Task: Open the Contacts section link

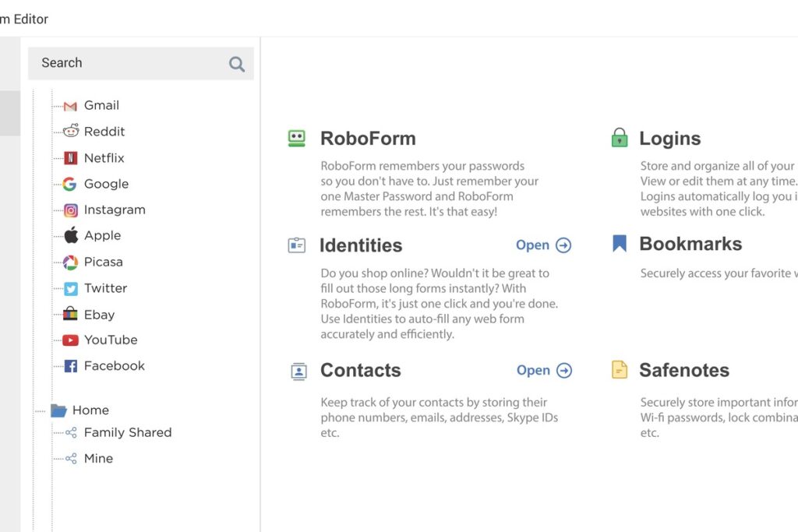Action: (x=544, y=370)
